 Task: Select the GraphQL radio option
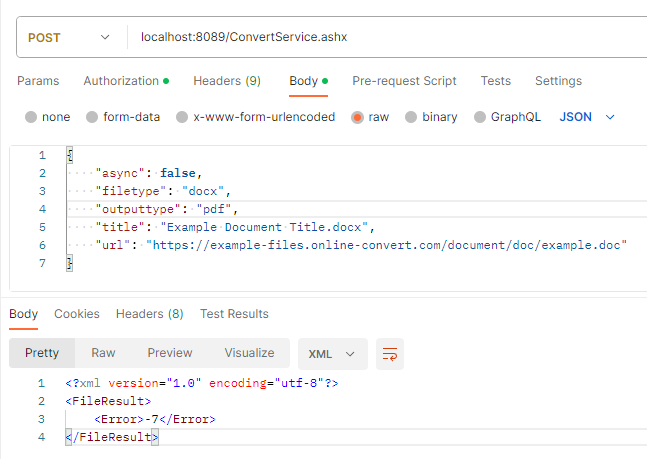click(x=479, y=117)
